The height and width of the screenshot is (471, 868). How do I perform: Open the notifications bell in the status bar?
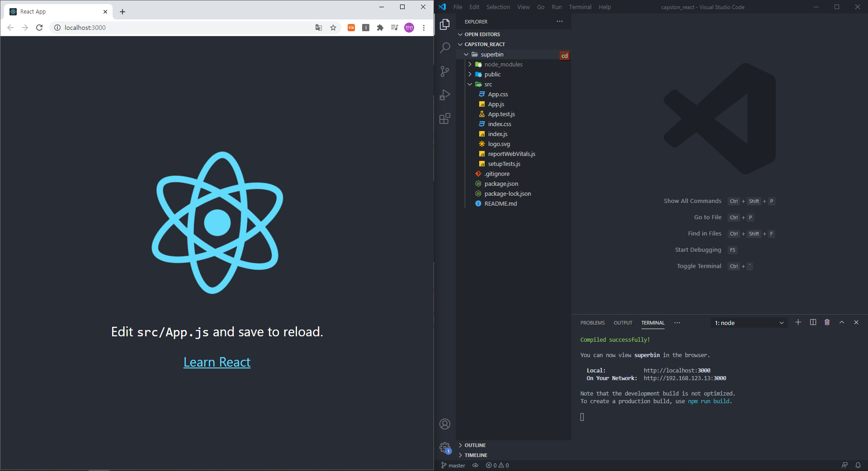click(858, 466)
